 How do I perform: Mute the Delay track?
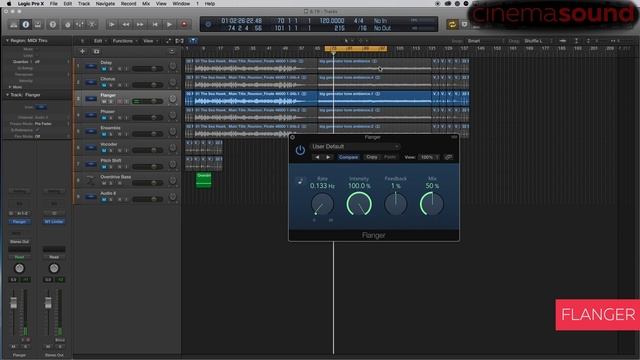(104, 69)
